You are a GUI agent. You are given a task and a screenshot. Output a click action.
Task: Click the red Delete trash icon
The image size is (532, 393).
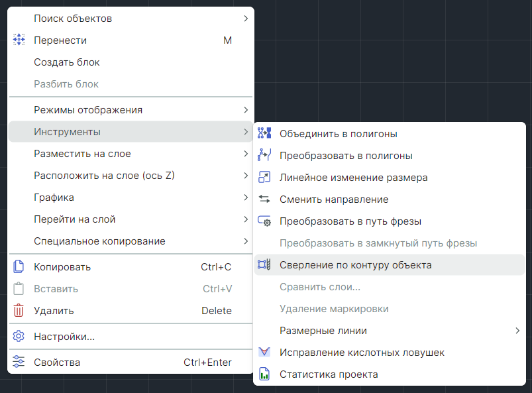[19, 311]
